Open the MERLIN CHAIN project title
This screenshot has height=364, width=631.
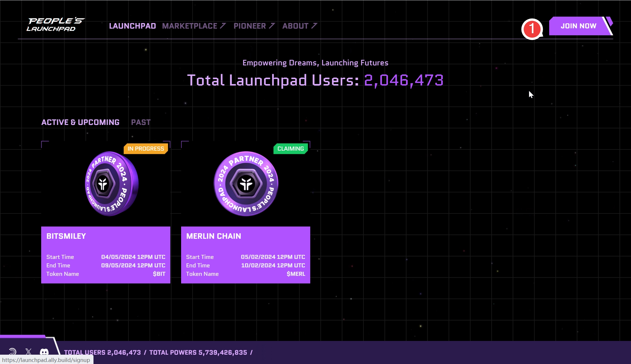(214, 236)
